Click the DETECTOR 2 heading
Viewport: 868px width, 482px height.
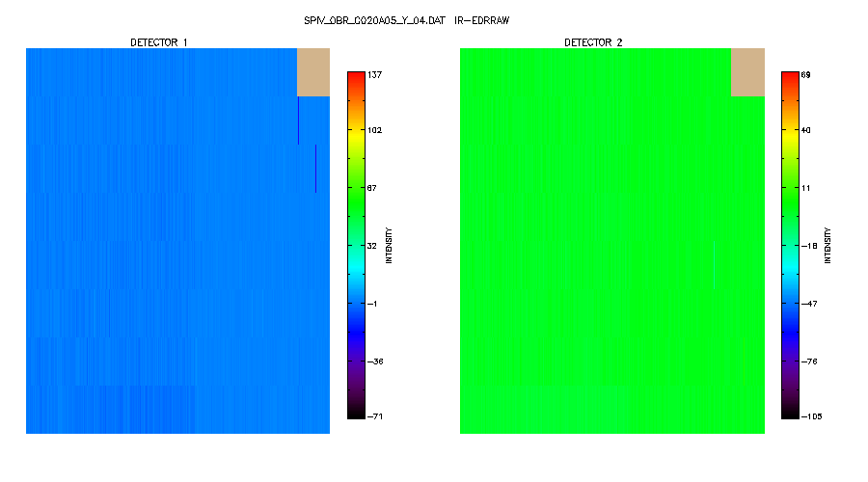pos(593,42)
